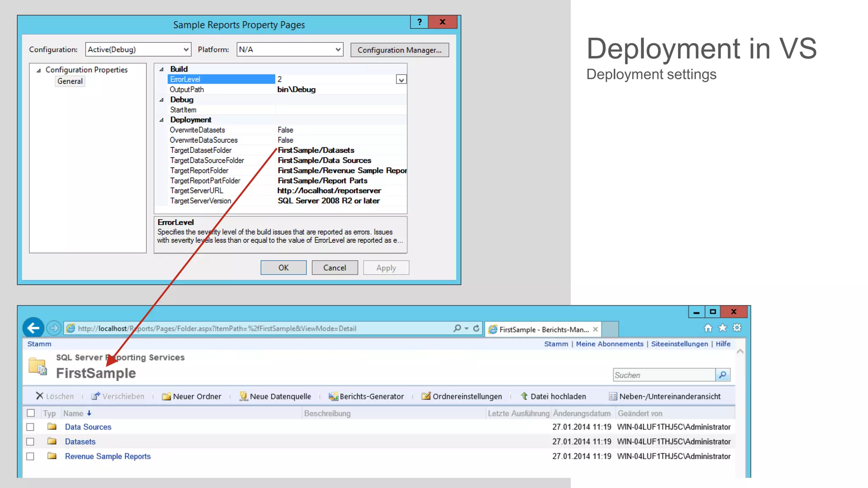Toggle the select-all checkbox in table header
Image resolution: width=868 pixels, height=488 pixels.
(x=31, y=413)
